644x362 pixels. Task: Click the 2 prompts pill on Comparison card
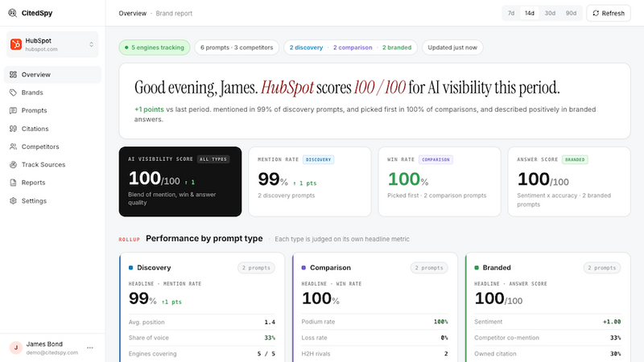pos(429,268)
